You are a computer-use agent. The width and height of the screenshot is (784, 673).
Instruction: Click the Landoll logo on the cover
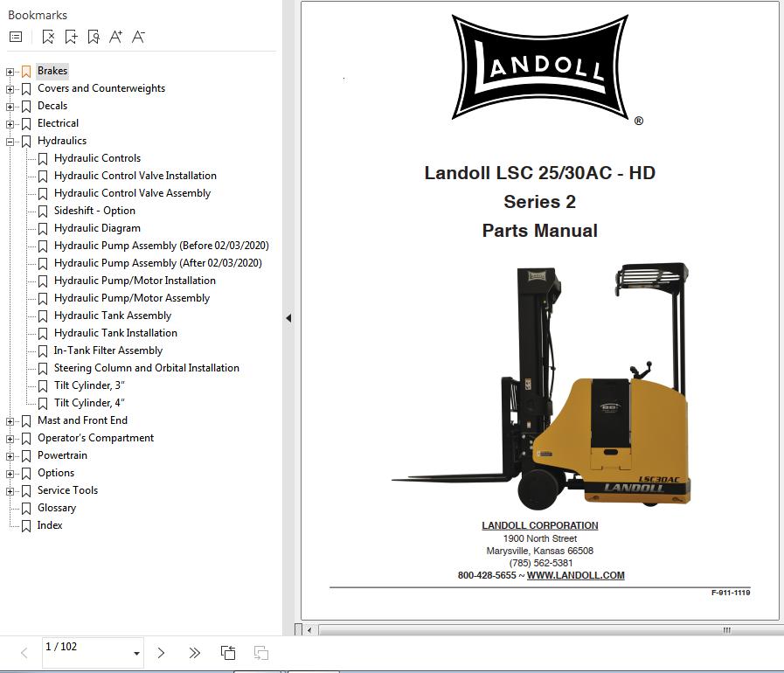point(541,68)
